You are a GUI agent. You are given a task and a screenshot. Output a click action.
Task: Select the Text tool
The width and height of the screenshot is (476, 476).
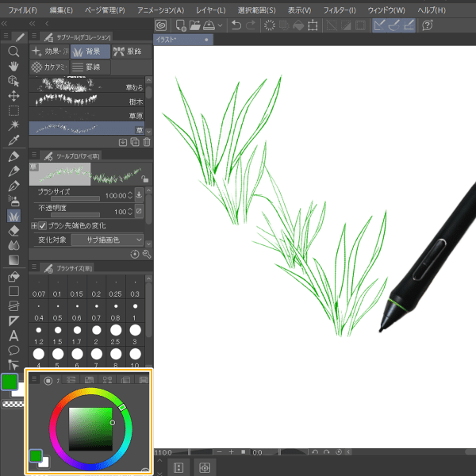pos(13,336)
